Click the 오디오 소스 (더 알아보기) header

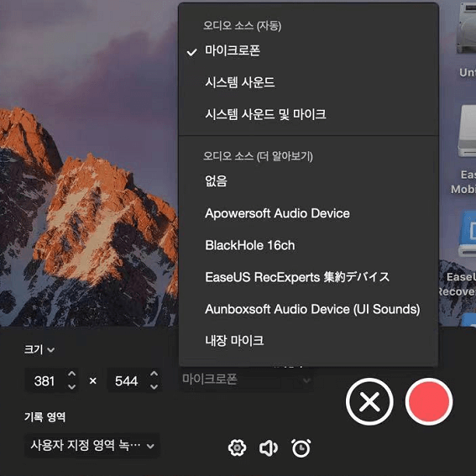(258, 156)
